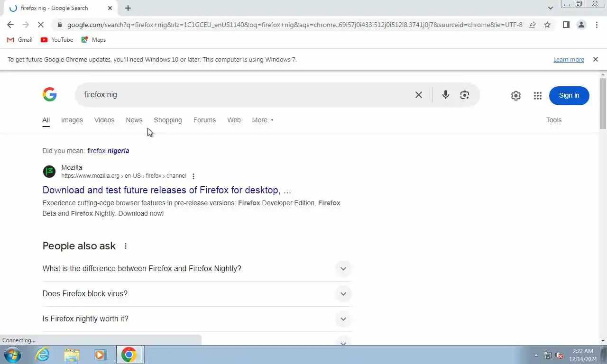607x364 pixels.
Task: Open the tab search chevron
Action: click(x=550, y=8)
